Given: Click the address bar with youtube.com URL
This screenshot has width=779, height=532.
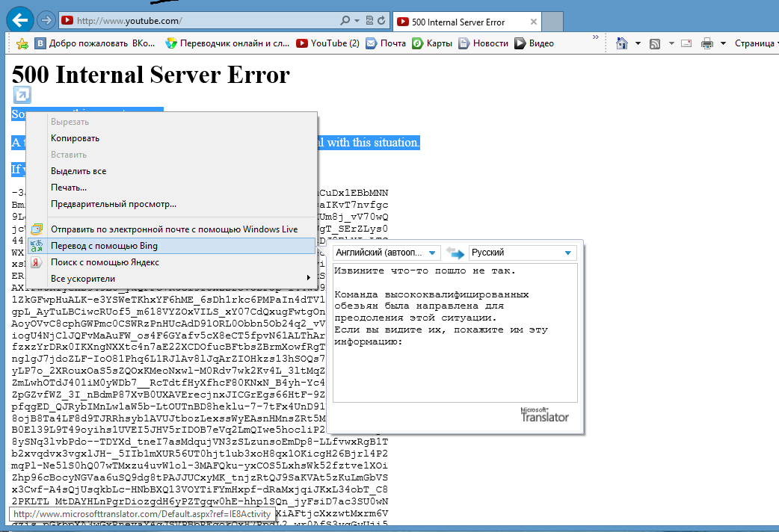Looking at the screenshot, I should coord(202,21).
